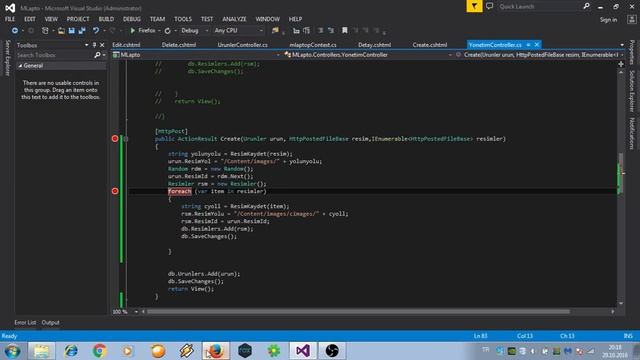
Task: Open the ANALYZE menu
Action: [234, 19]
